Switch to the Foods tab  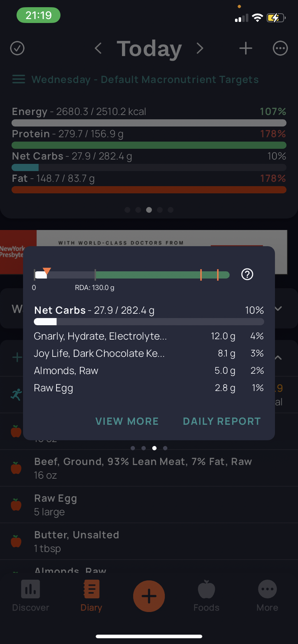(x=206, y=596)
